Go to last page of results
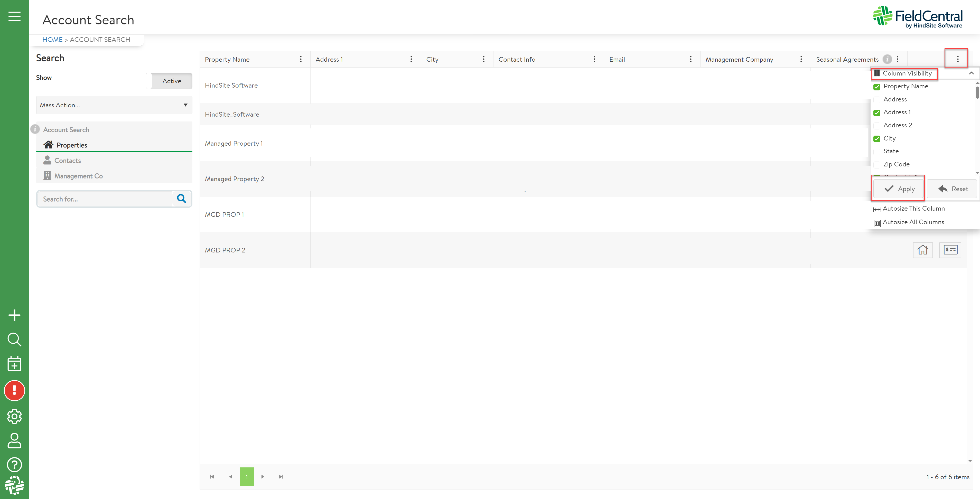The height and width of the screenshot is (499, 980). click(281, 477)
